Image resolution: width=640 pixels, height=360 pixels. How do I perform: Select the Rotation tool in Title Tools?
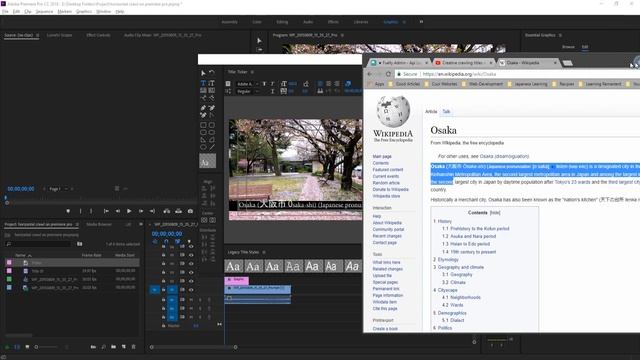coord(211,73)
